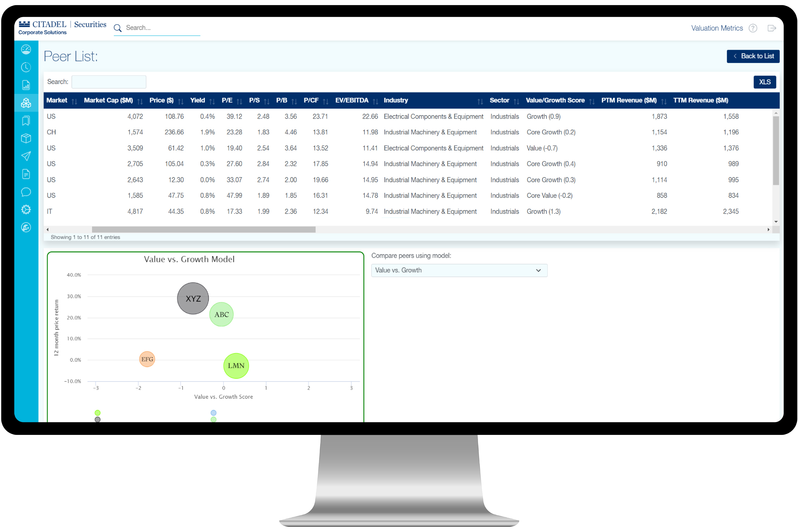This screenshot has height=532, width=798.
Task: Open the dashboard gauge icon in sidebar
Action: (26, 49)
